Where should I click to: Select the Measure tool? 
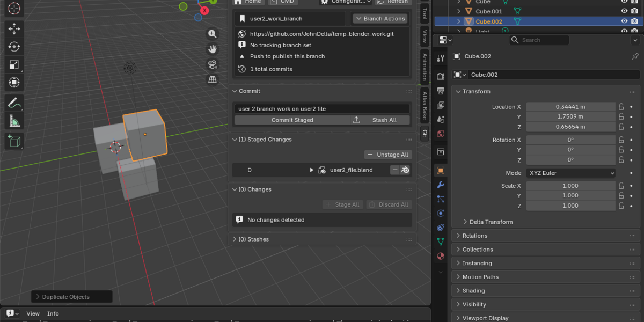[x=14, y=121]
